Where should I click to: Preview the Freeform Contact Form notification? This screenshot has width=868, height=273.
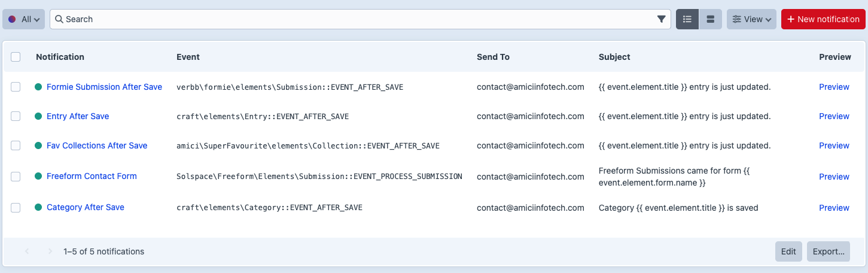click(x=834, y=177)
